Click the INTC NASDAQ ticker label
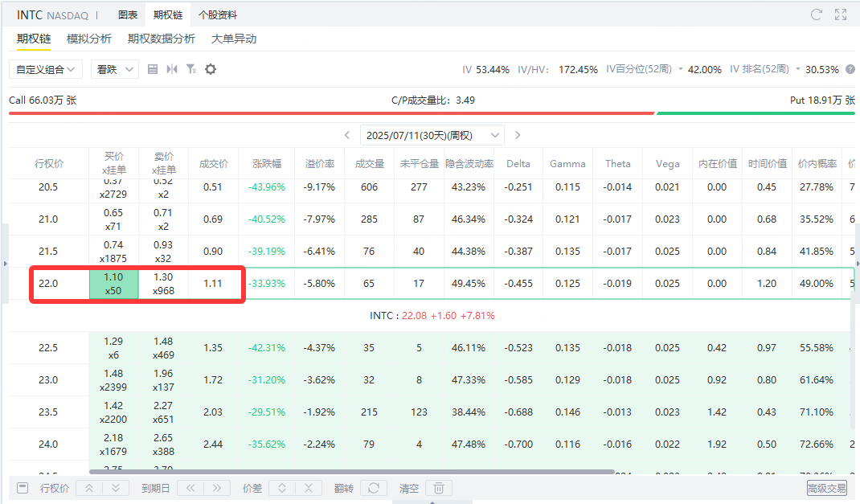The image size is (860, 504). click(53, 14)
